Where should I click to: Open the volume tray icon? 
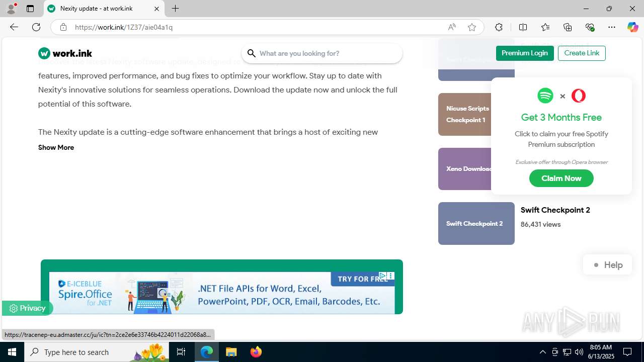579,352
